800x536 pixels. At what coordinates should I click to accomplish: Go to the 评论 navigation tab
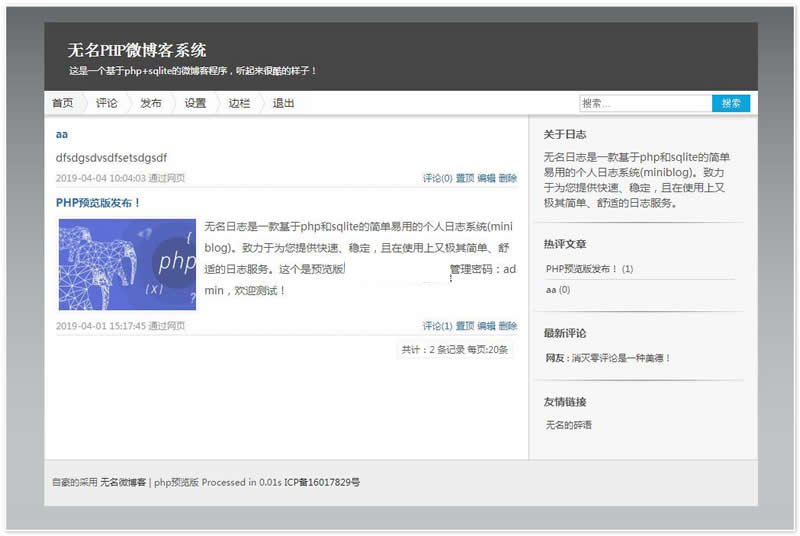coord(106,103)
